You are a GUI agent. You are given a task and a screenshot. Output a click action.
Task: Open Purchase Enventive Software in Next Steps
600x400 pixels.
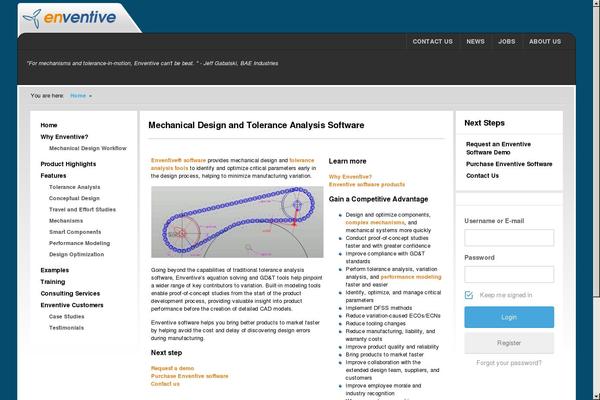tap(509, 164)
